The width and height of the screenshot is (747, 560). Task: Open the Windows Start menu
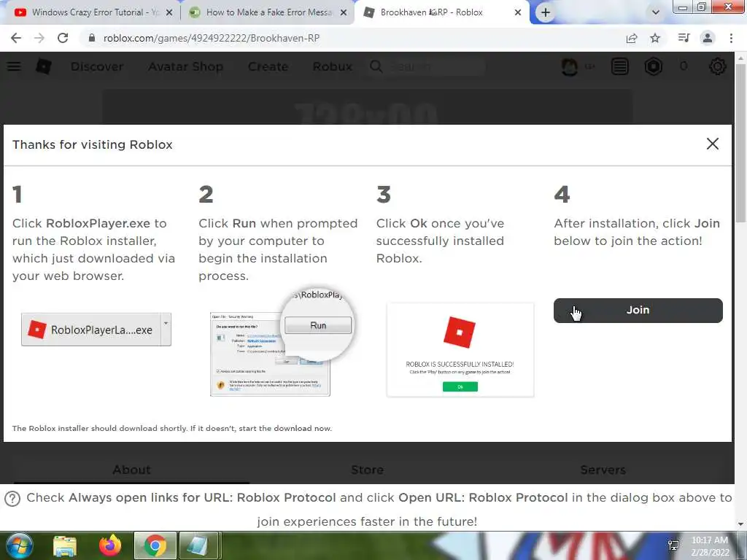pos(18,545)
